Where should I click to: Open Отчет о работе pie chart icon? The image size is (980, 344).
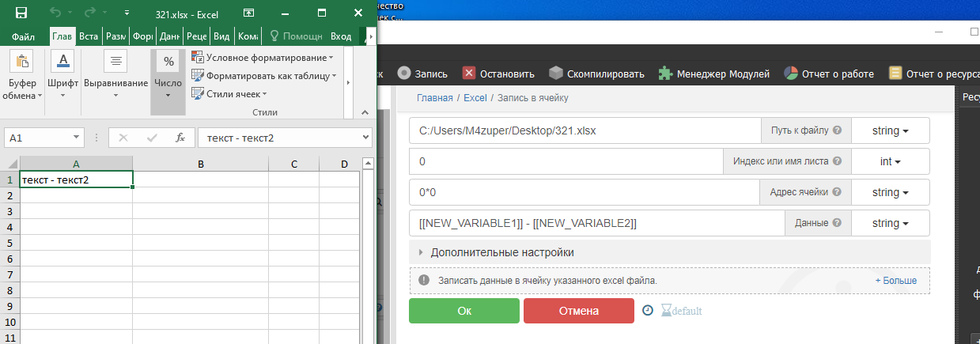[x=791, y=74]
